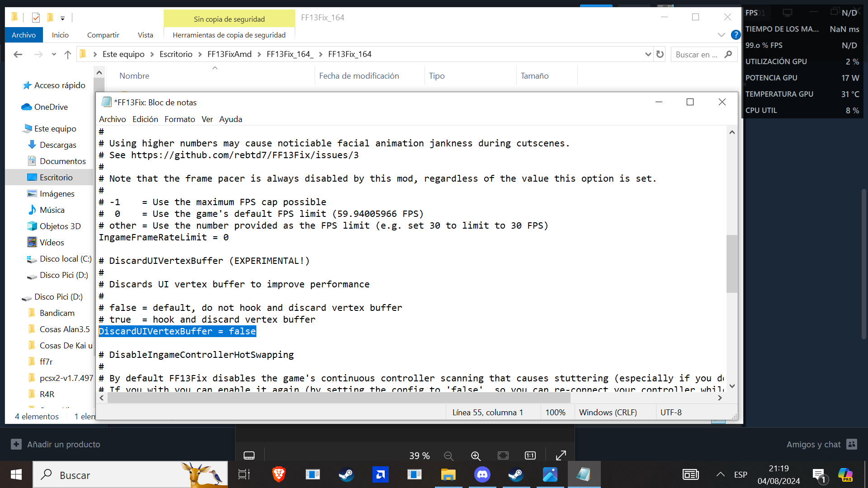Switch to the Vista ribbon tab
The image size is (868, 488).
(x=145, y=35)
